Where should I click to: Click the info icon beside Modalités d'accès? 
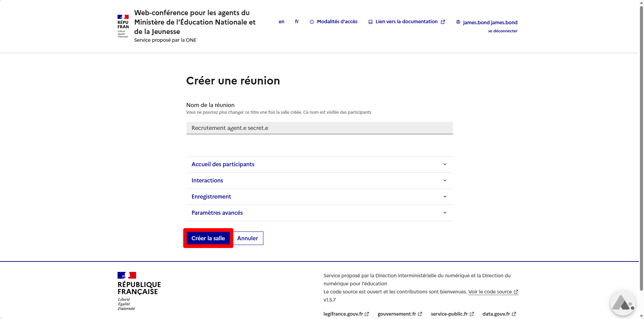[x=312, y=22]
